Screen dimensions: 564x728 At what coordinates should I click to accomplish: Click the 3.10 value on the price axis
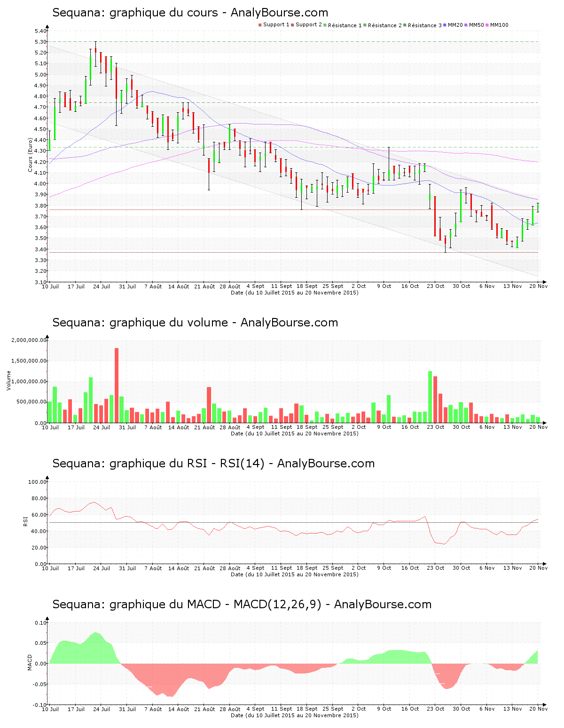coord(40,282)
